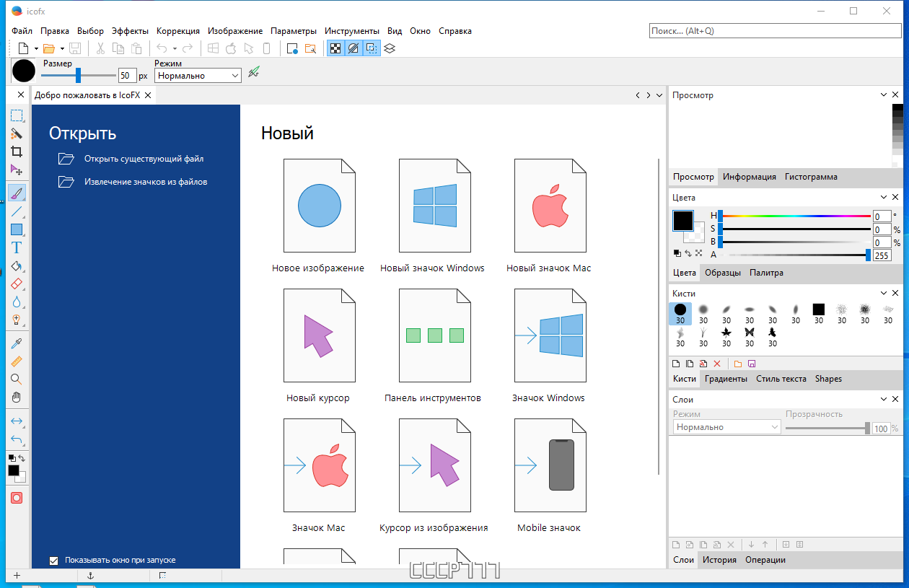
Task: Select the Brush tool
Action: (16, 192)
